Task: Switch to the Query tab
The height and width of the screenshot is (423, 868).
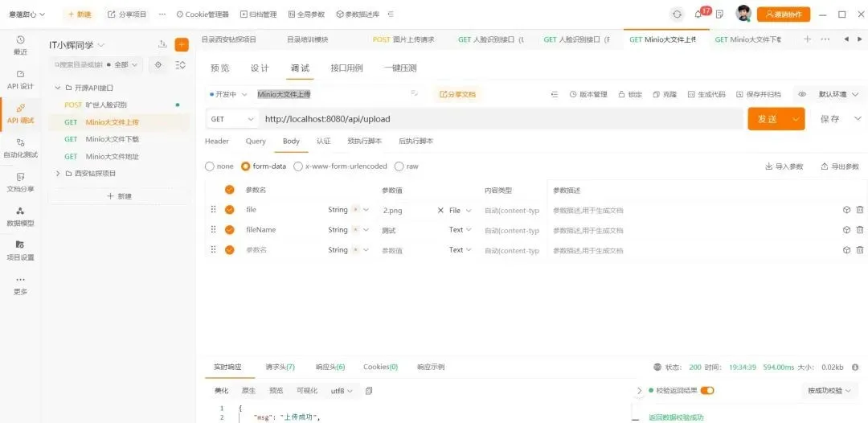Action: click(256, 142)
